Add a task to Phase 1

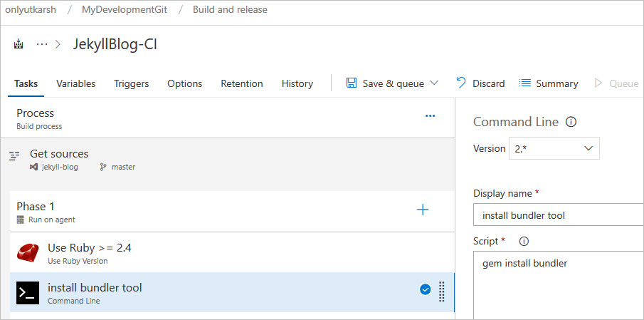coord(422,210)
